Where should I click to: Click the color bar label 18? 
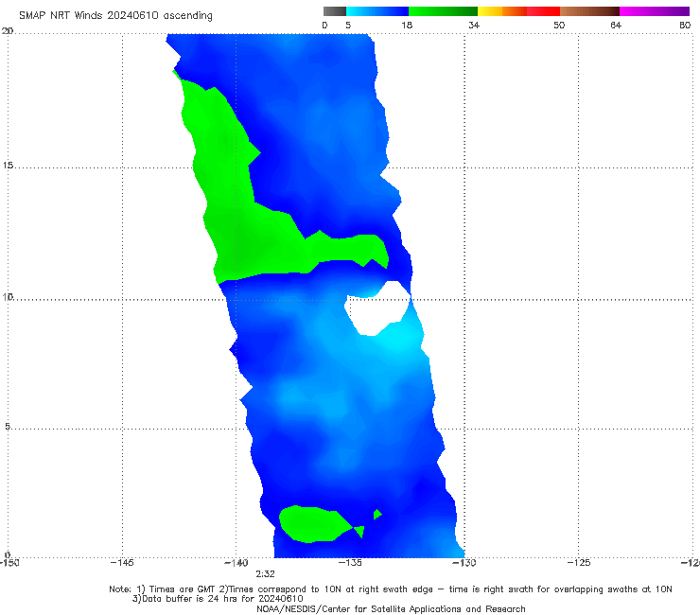[407, 26]
